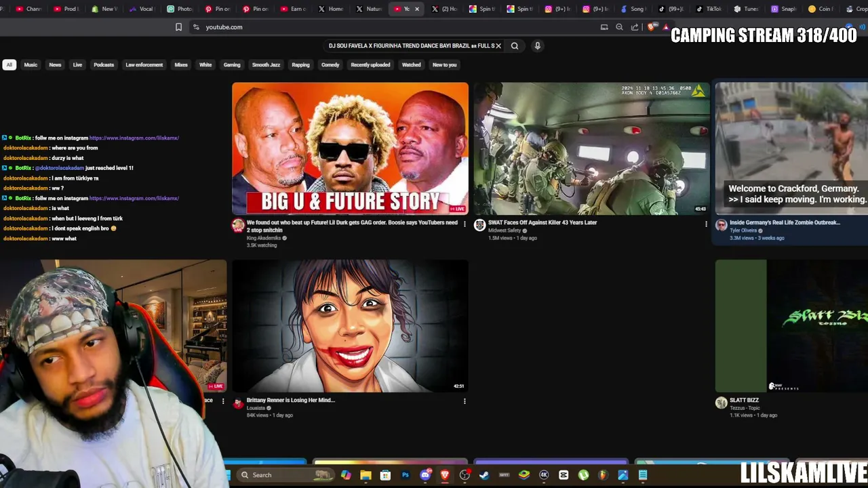Image resolution: width=868 pixels, height=488 pixels.
Task: Play the Brittany Renner cartoon thumbnail
Action: tap(350, 326)
